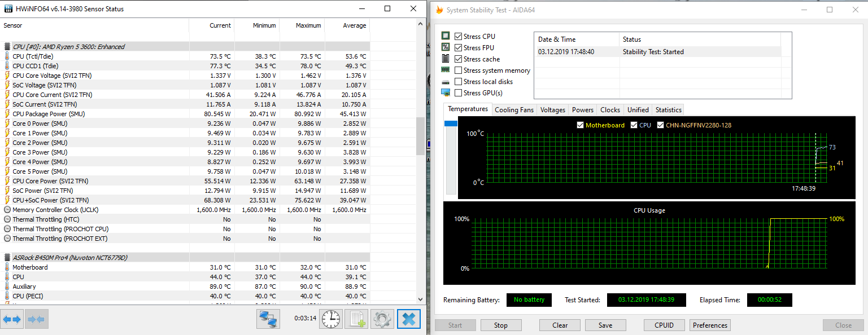Enable Stress local disks checkbox
This screenshot has width=868, height=335.
(x=458, y=82)
